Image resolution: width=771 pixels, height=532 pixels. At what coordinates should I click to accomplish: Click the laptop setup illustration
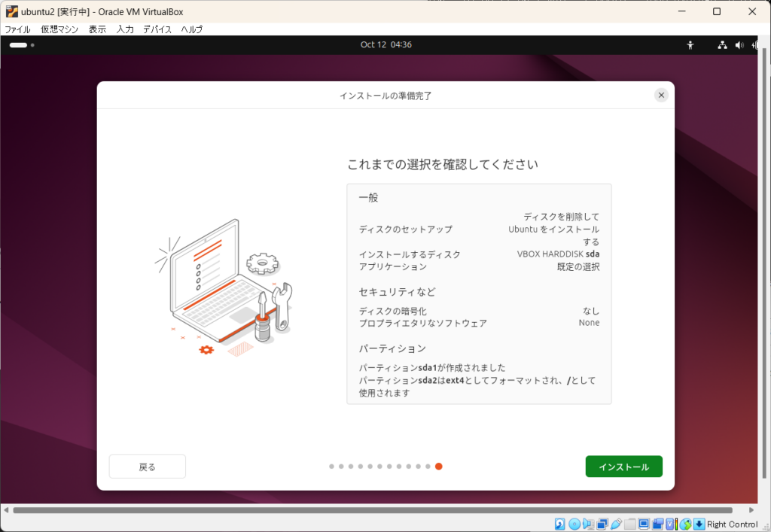pos(224,288)
